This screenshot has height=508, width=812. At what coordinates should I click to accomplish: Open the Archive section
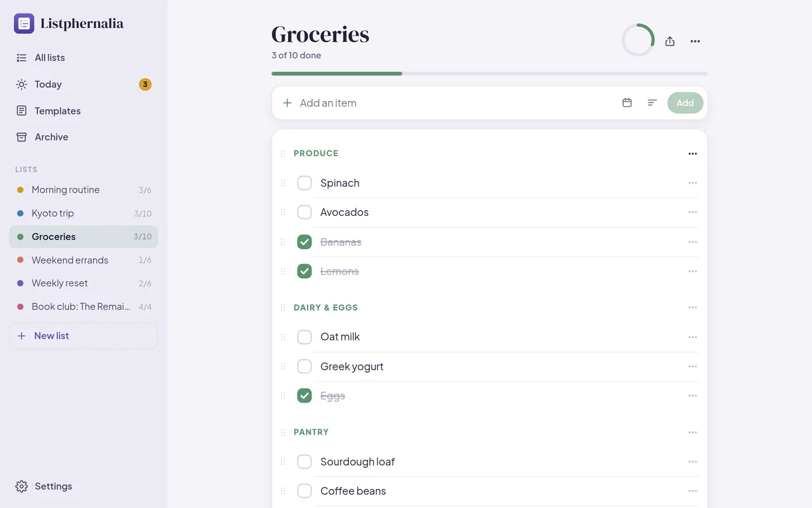(83, 137)
